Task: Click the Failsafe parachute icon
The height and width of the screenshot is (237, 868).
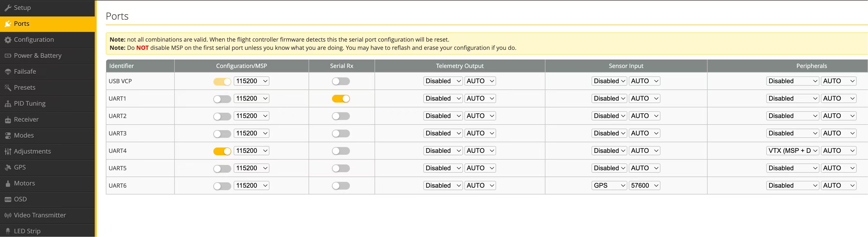Action: pyautogui.click(x=8, y=72)
